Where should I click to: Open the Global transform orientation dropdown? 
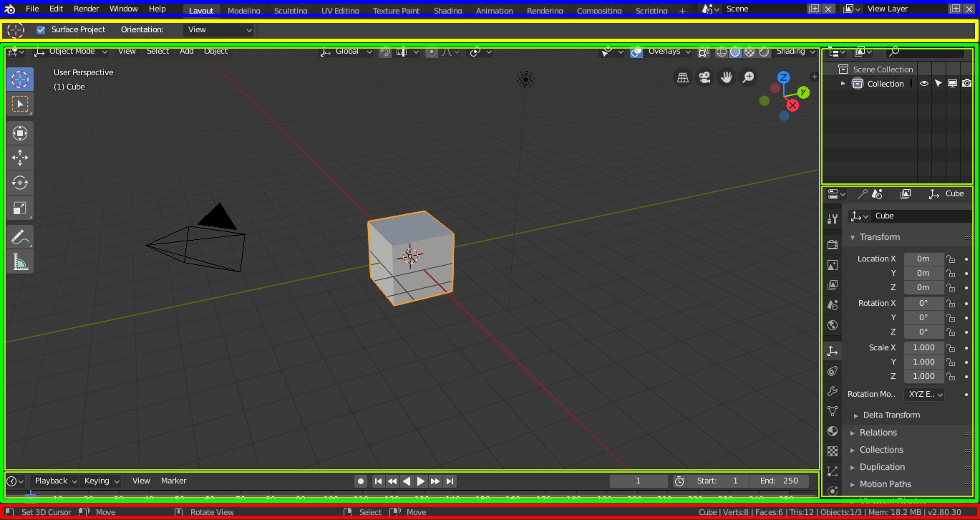point(347,52)
